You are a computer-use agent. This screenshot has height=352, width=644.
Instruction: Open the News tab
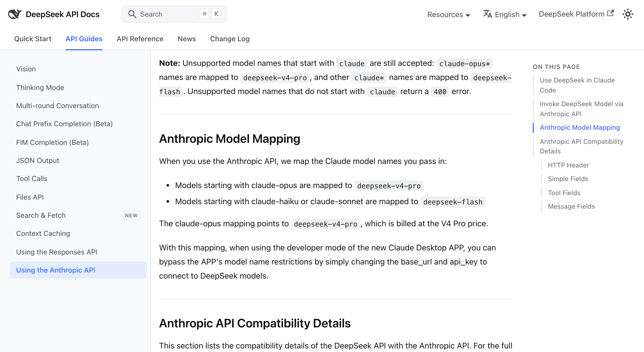click(x=187, y=39)
